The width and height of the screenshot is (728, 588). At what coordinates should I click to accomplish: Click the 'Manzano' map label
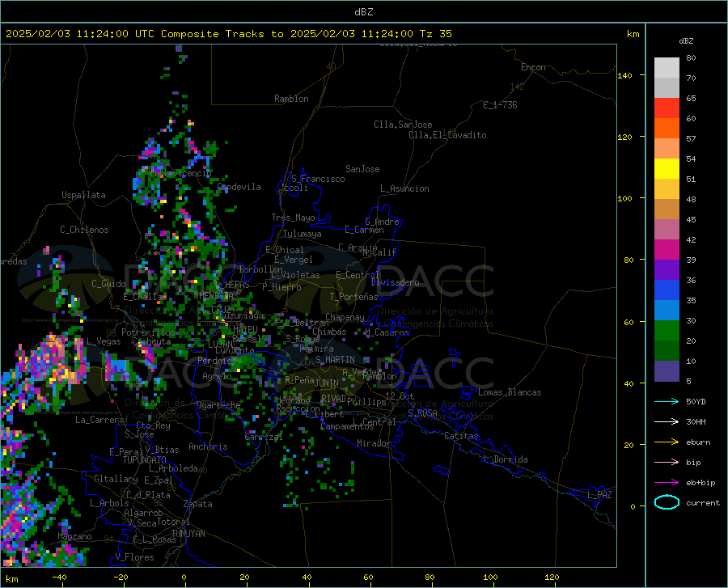click(74, 536)
